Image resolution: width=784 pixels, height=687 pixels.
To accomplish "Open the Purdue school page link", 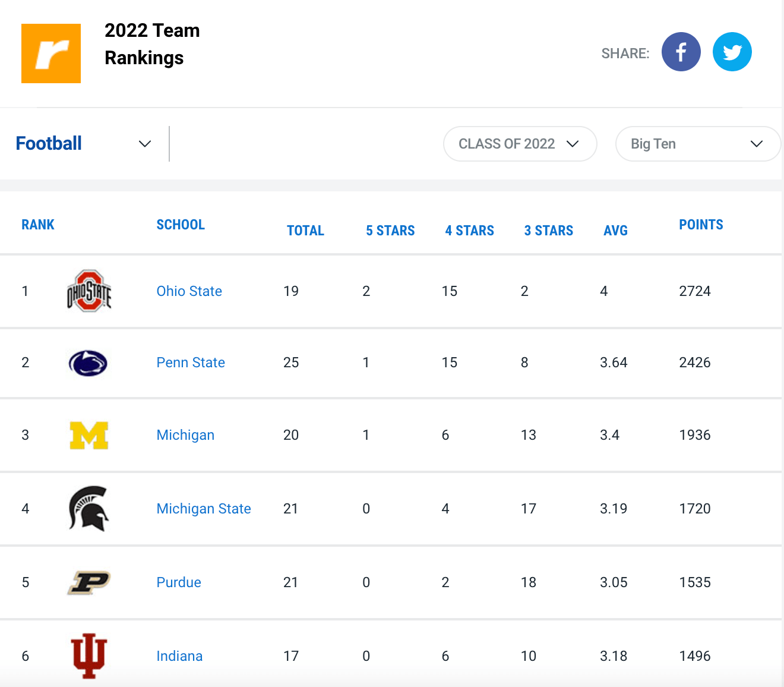I will point(179,582).
